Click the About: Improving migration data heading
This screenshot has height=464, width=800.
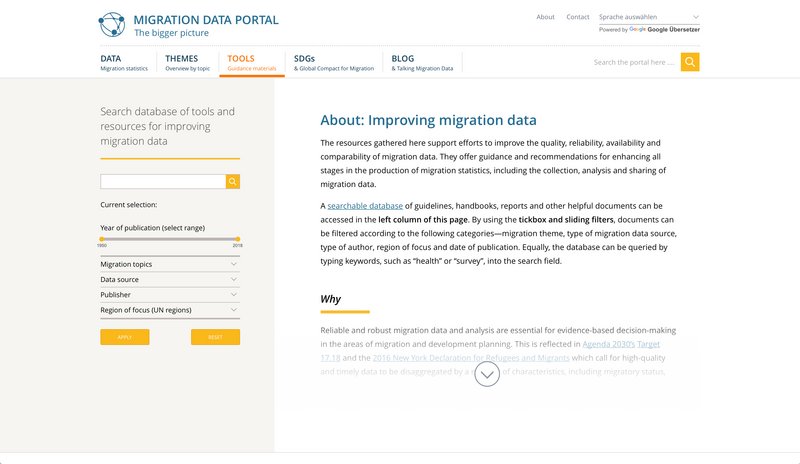(428, 120)
